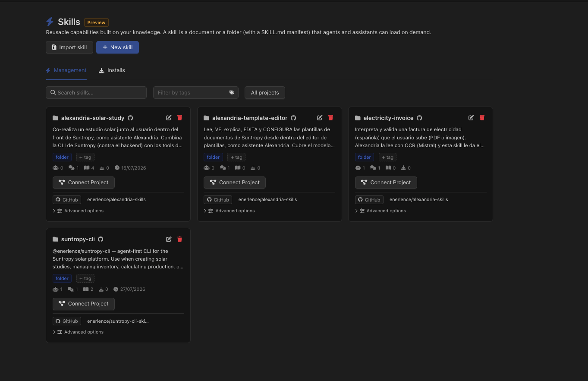Delete the suntropy-cli skill
The image size is (588, 381).
180,239
